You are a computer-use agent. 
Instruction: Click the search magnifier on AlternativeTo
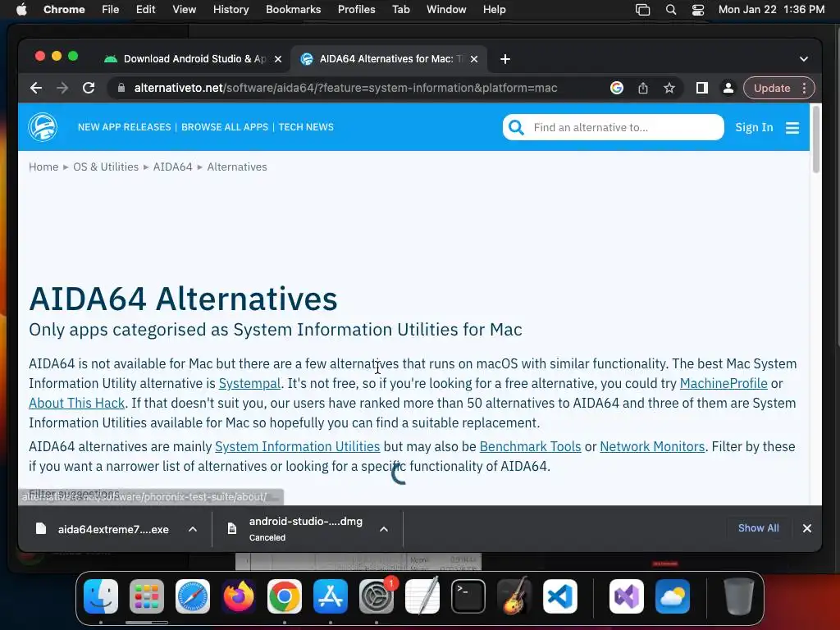pyautogui.click(x=516, y=127)
